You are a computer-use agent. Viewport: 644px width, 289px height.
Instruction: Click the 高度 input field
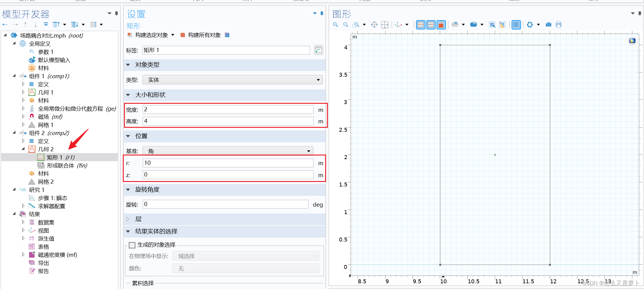pos(228,121)
